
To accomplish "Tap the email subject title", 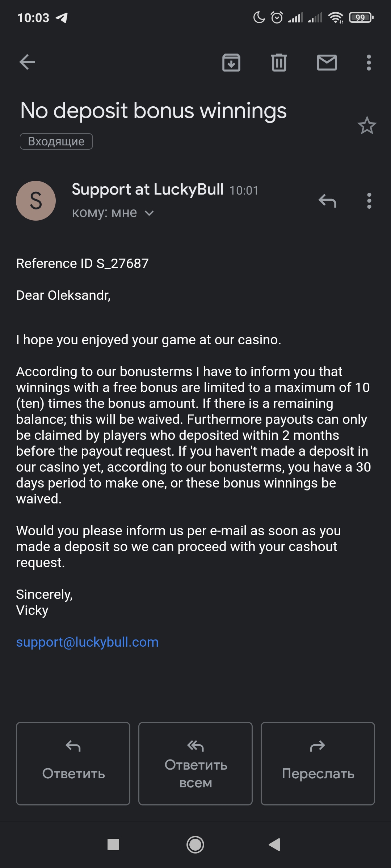I will pyautogui.click(x=154, y=110).
